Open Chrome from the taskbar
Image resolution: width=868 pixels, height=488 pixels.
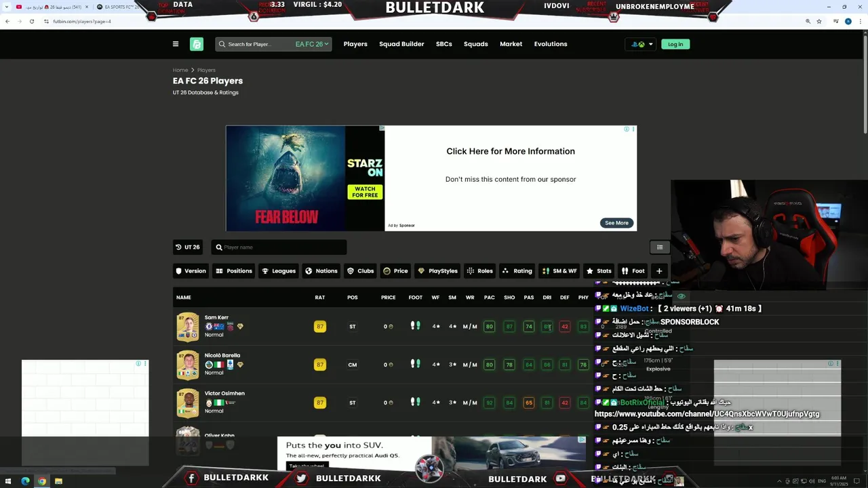tap(42, 481)
